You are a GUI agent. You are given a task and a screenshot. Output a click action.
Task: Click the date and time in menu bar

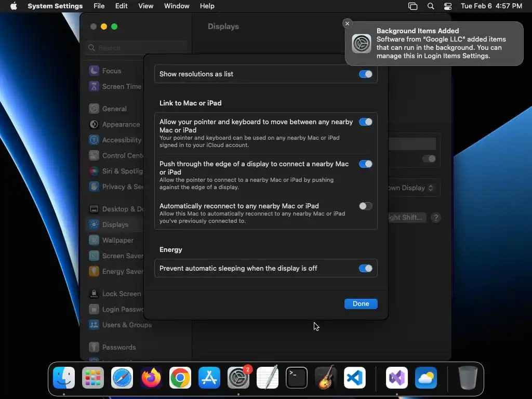pyautogui.click(x=491, y=6)
